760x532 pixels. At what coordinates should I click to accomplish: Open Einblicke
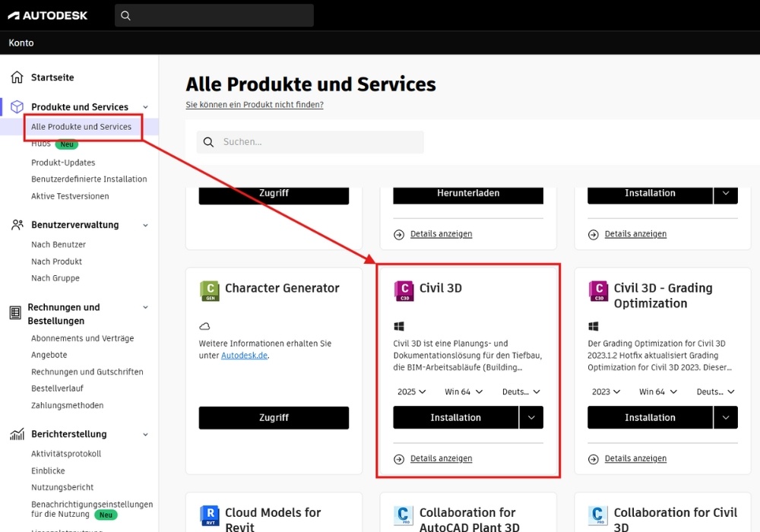pos(48,471)
